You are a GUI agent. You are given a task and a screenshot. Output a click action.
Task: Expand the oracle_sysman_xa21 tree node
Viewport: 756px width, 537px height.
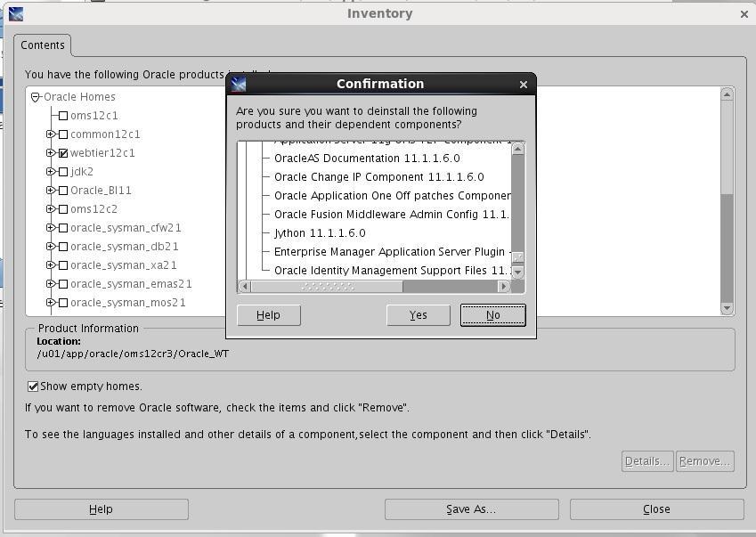click(x=51, y=264)
